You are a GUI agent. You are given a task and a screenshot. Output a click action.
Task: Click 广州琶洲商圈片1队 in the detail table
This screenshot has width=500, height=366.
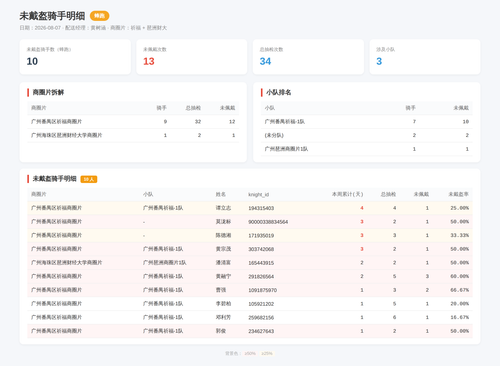(x=165, y=263)
